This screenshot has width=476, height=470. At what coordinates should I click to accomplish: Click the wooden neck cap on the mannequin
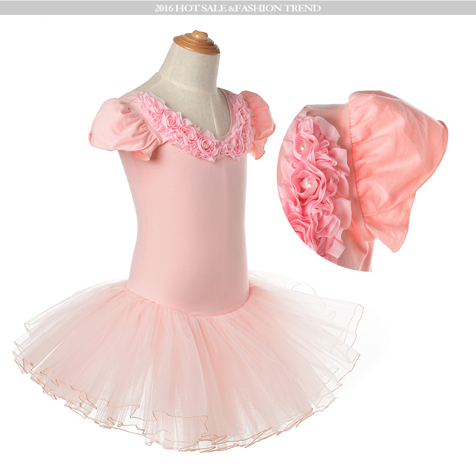point(196,43)
